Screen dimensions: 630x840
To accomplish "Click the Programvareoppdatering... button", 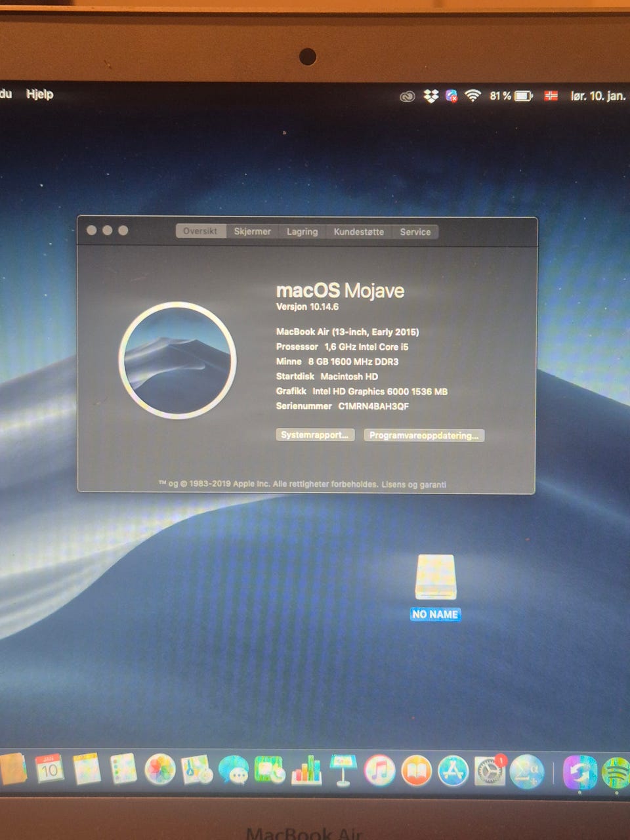I will [x=424, y=435].
